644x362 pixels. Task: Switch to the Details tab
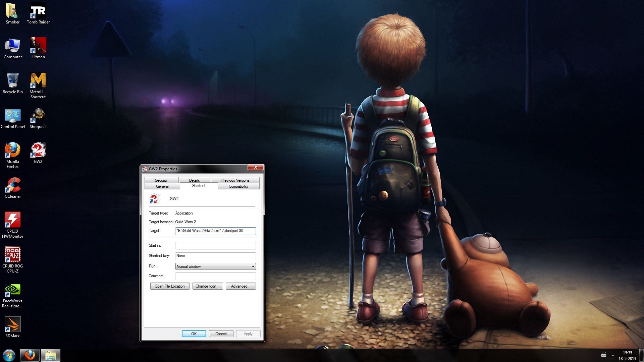195,180
